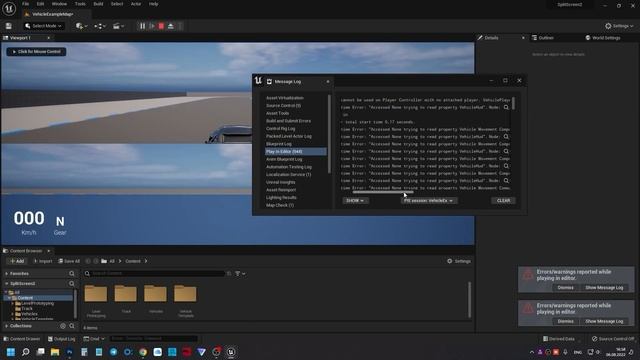
Task: Select the VehicleExampleMap tab
Action: tap(52, 14)
